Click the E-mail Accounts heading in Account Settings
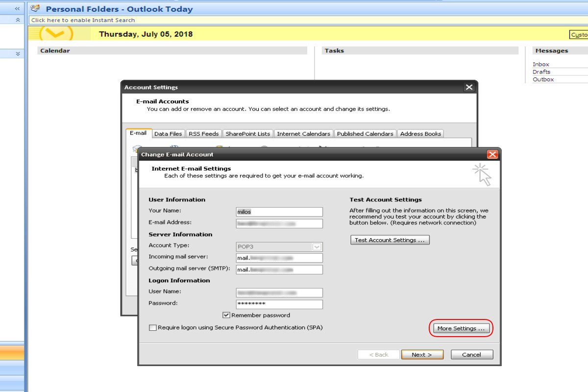 pyautogui.click(x=163, y=101)
